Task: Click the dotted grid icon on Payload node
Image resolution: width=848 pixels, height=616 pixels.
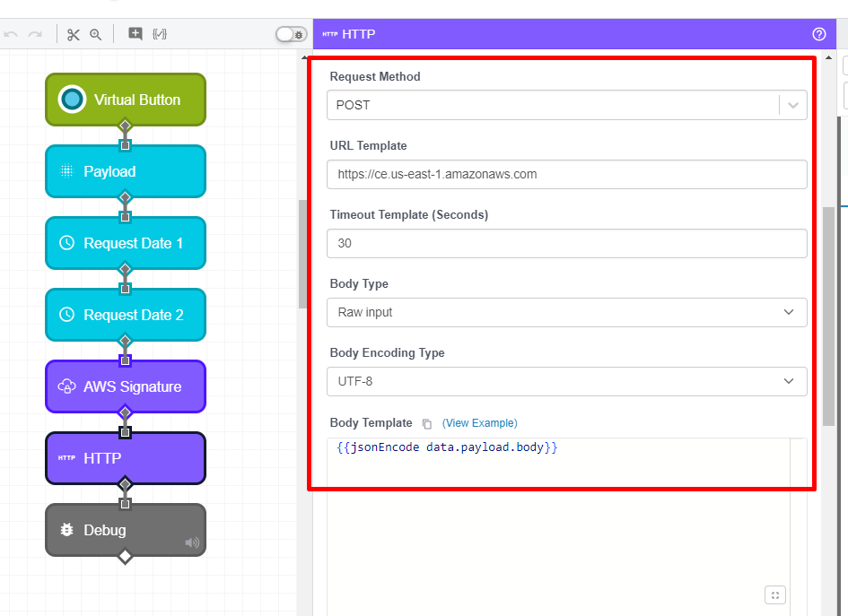Action: coord(66,171)
